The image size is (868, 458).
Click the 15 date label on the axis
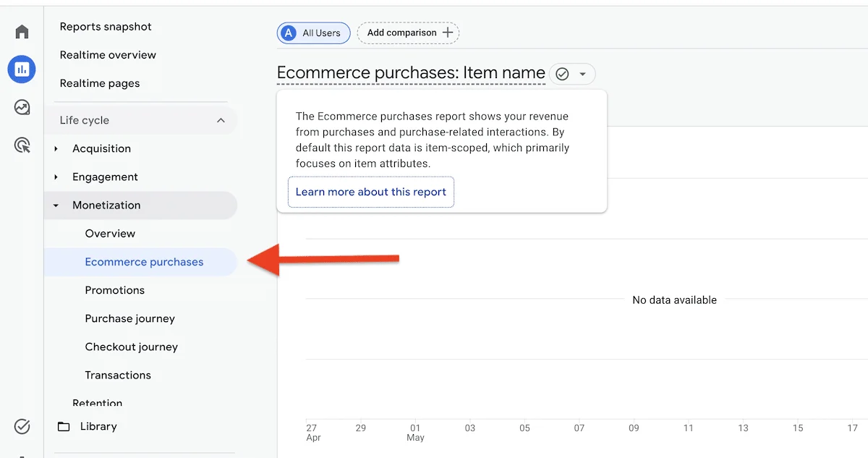797,428
